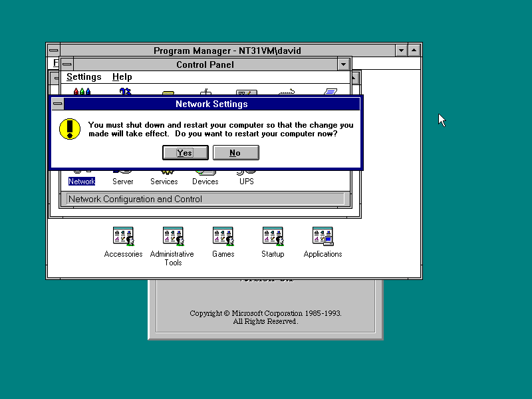Click the Network Settings title bar

pyautogui.click(x=211, y=104)
